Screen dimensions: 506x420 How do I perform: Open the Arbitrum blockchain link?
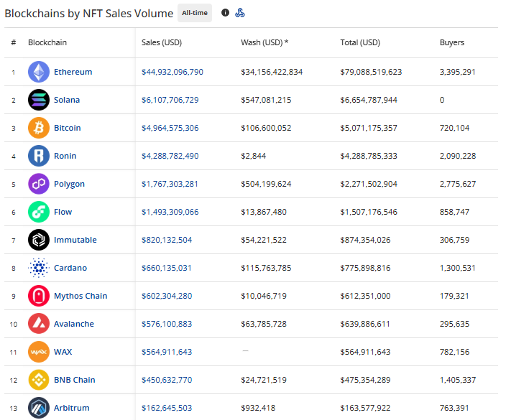(72, 408)
